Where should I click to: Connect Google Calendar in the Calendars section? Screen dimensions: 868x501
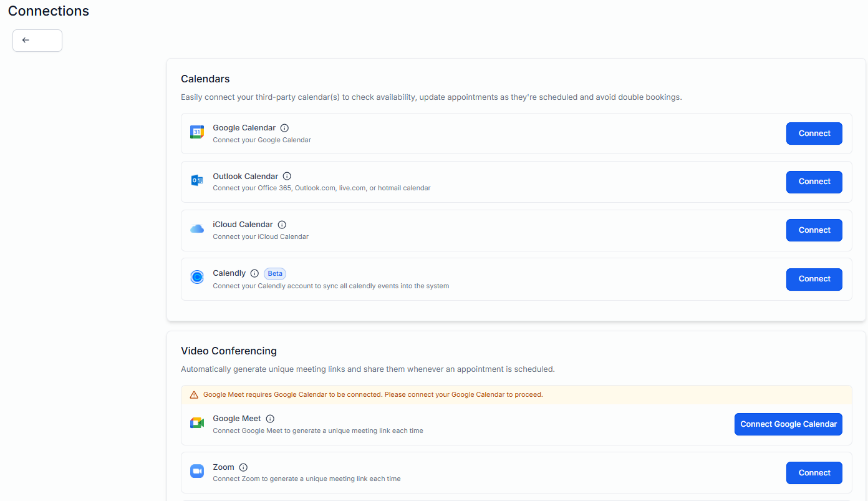click(x=814, y=134)
